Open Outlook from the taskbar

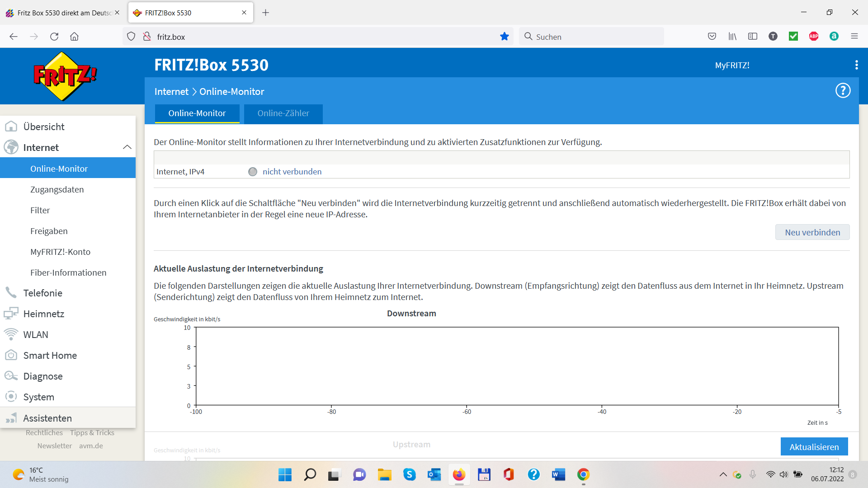click(x=434, y=474)
